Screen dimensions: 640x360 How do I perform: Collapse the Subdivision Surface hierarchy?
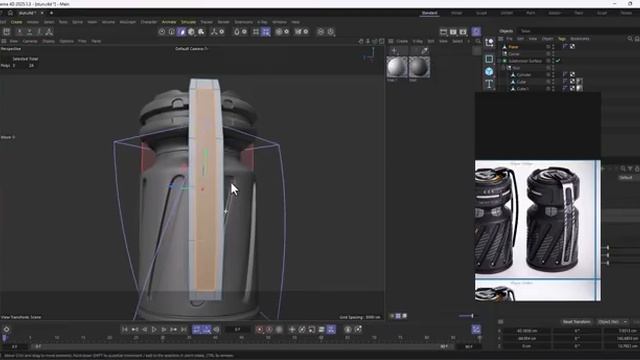[499, 61]
